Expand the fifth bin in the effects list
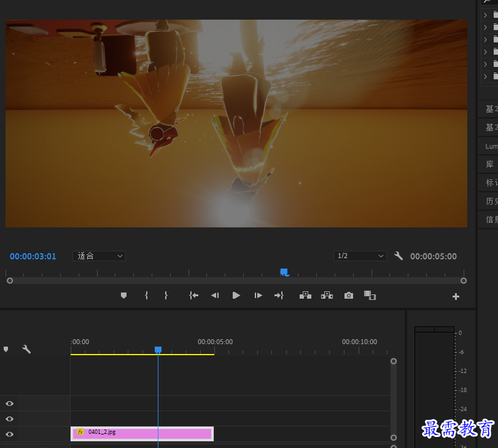This screenshot has width=498, height=448. click(x=485, y=65)
